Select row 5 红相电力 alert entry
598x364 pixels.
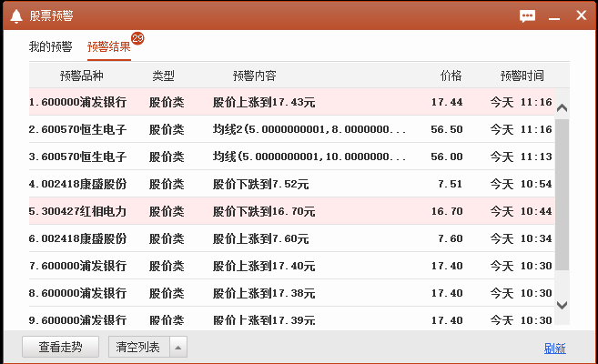291,211
